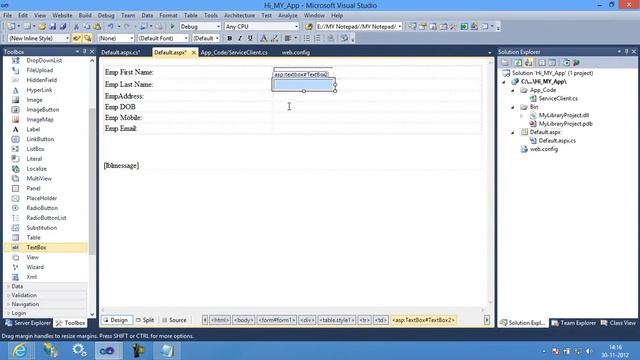This screenshot has height=360, width=640.
Task: Switch to the web.config tab
Action: click(x=296, y=53)
